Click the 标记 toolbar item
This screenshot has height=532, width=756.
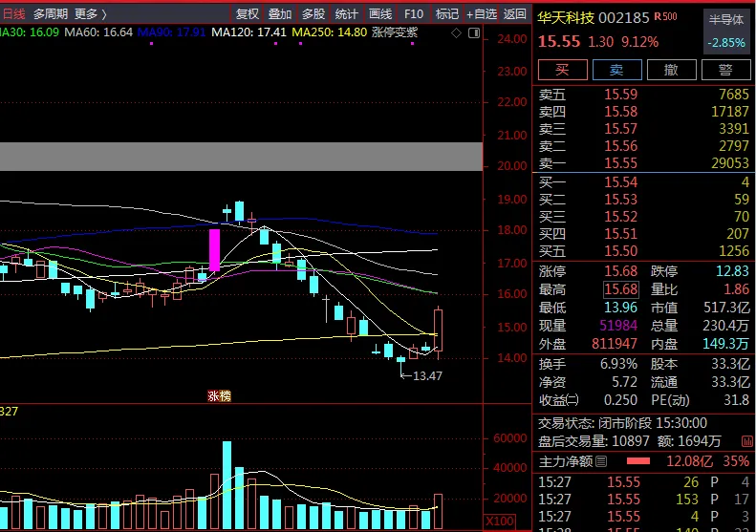pos(447,14)
